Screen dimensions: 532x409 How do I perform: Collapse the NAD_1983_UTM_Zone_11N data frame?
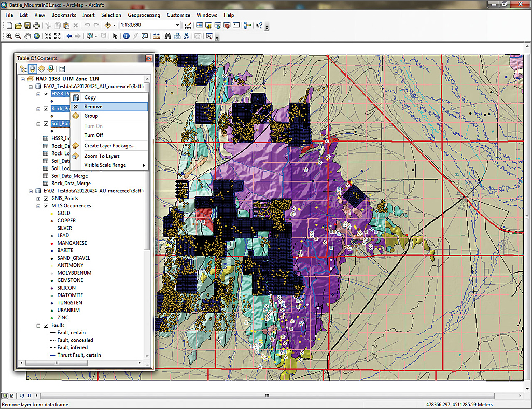point(23,79)
